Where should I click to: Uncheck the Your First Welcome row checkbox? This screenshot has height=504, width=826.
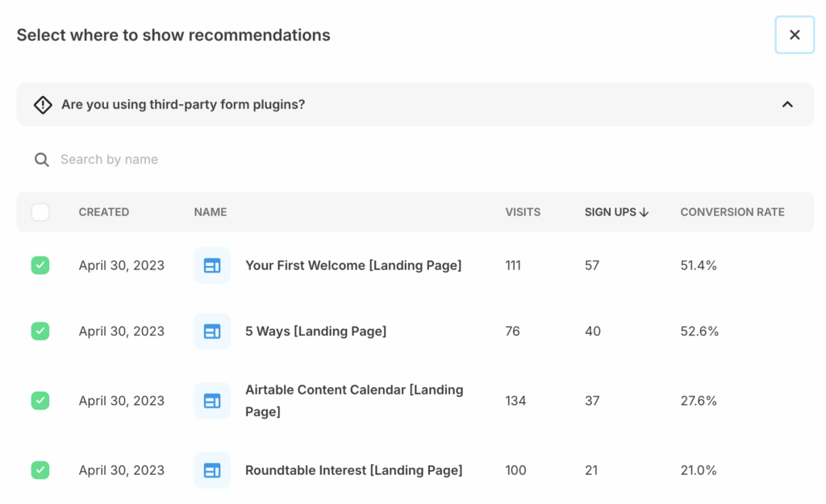[40, 265]
